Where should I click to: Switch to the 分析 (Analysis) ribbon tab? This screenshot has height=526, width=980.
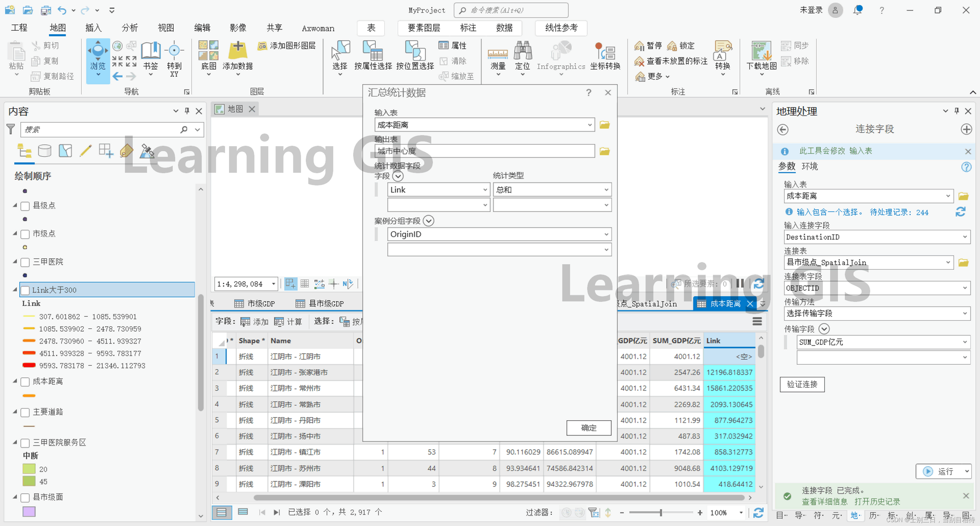(129, 28)
